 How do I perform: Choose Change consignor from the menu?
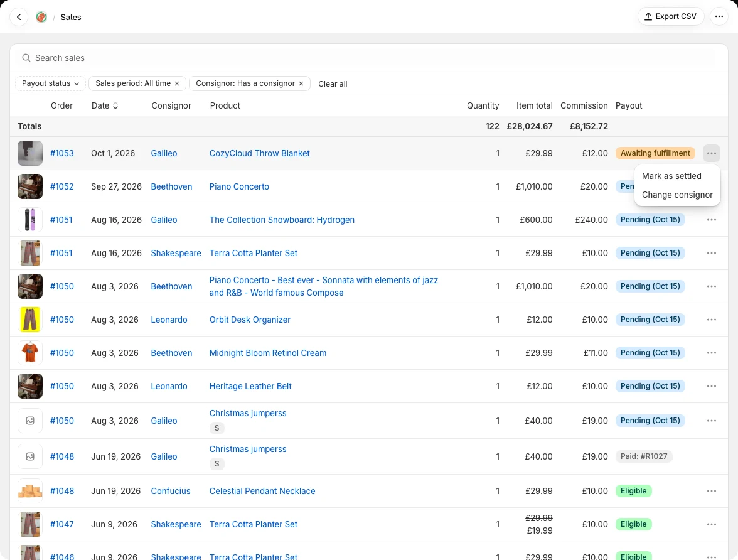coord(676,195)
